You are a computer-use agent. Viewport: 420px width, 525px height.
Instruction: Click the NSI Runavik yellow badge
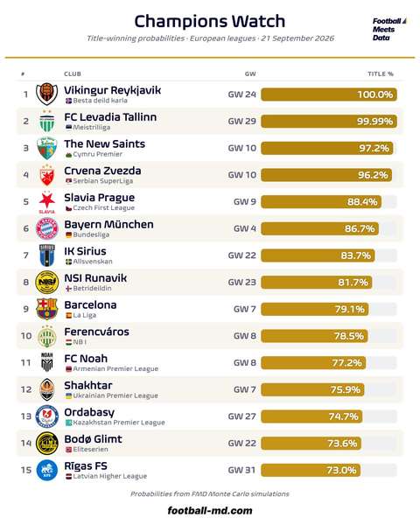point(47,282)
